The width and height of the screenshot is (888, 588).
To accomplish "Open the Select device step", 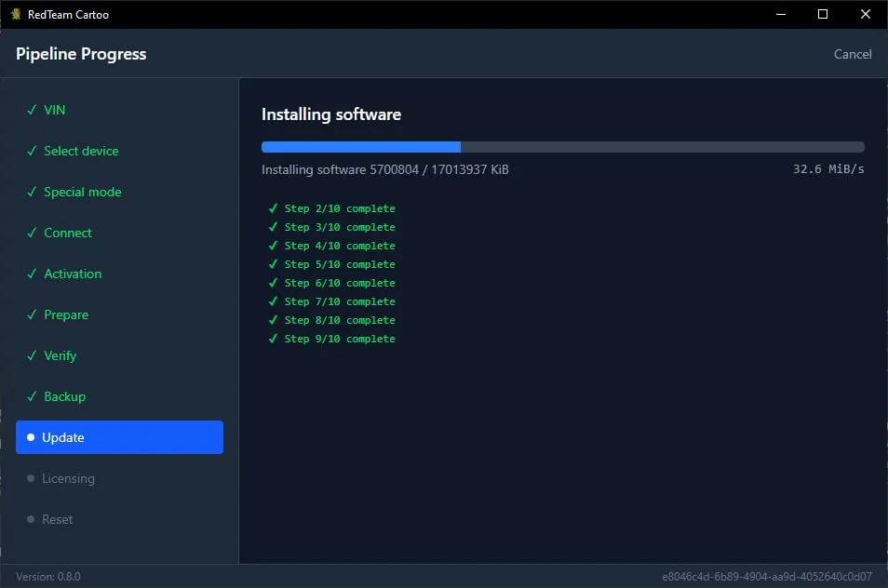I will coord(119,151).
